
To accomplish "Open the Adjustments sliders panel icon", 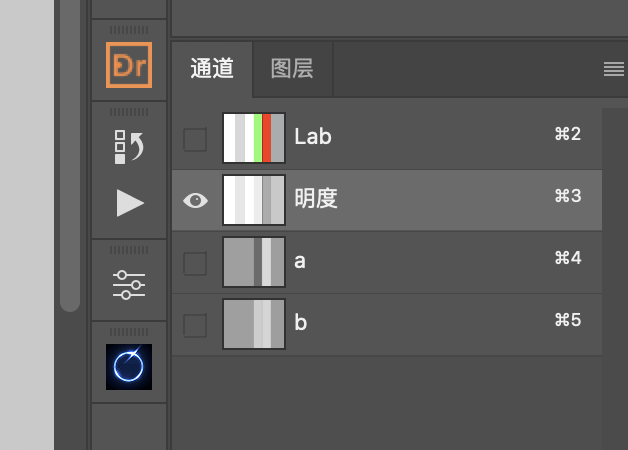I will click(x=129, y=285).
